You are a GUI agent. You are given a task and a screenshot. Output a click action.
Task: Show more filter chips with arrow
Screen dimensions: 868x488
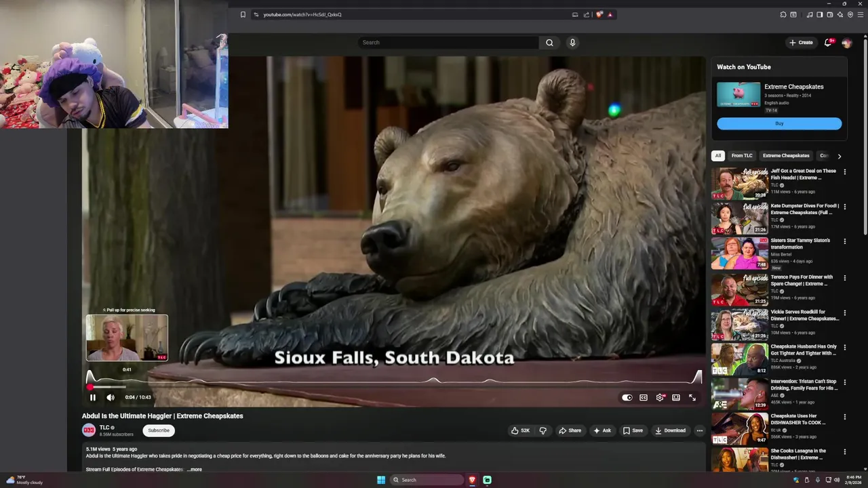(839, 156)
